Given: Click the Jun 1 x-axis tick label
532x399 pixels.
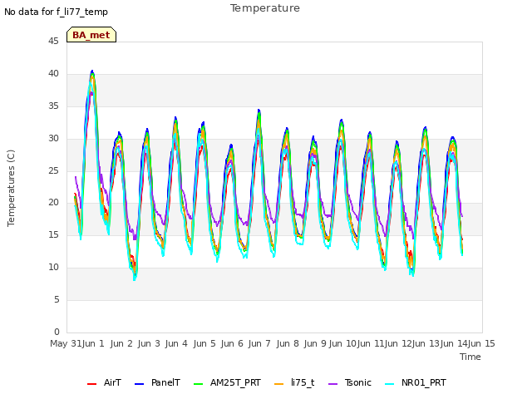Looking at the screenshot, I should click(x=93, y=343).
